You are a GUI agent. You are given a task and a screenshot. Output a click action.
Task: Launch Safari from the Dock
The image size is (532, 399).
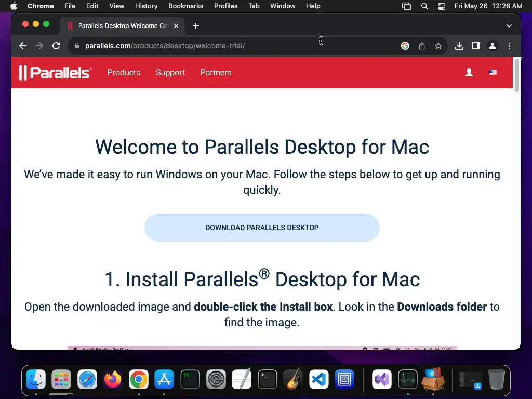tap(87, 379)
